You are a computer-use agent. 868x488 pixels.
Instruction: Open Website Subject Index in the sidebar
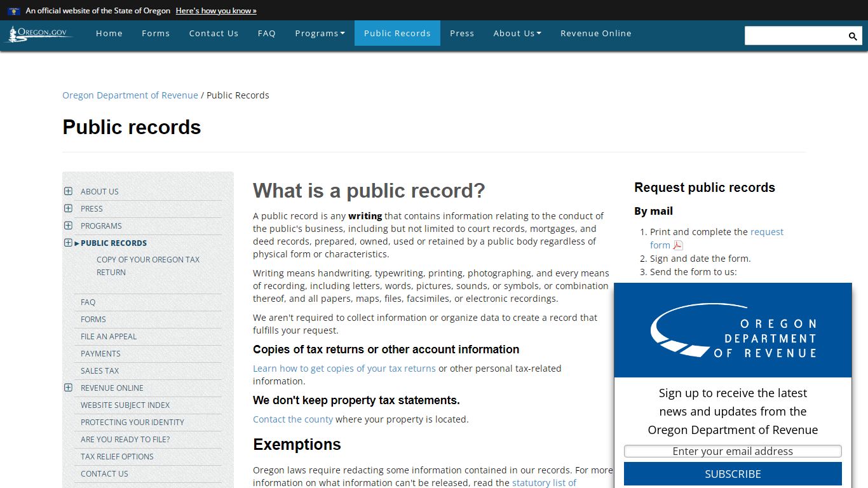(125, 405)
